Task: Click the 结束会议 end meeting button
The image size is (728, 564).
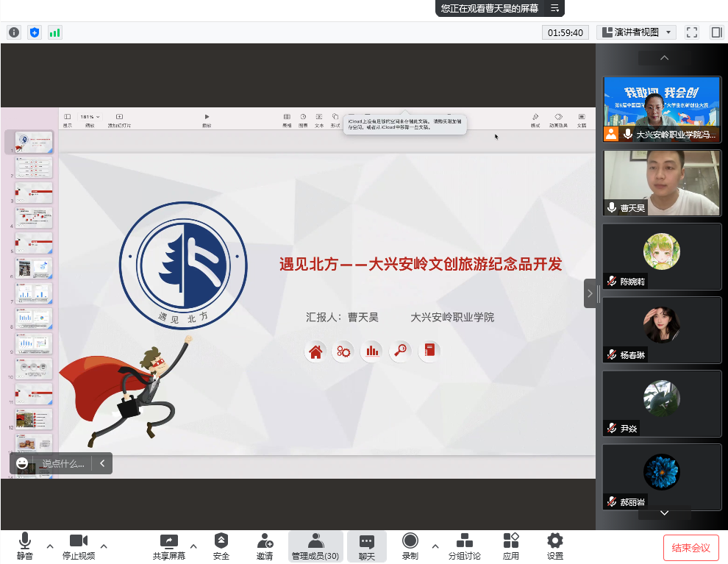Action: (x=690, y=548)
